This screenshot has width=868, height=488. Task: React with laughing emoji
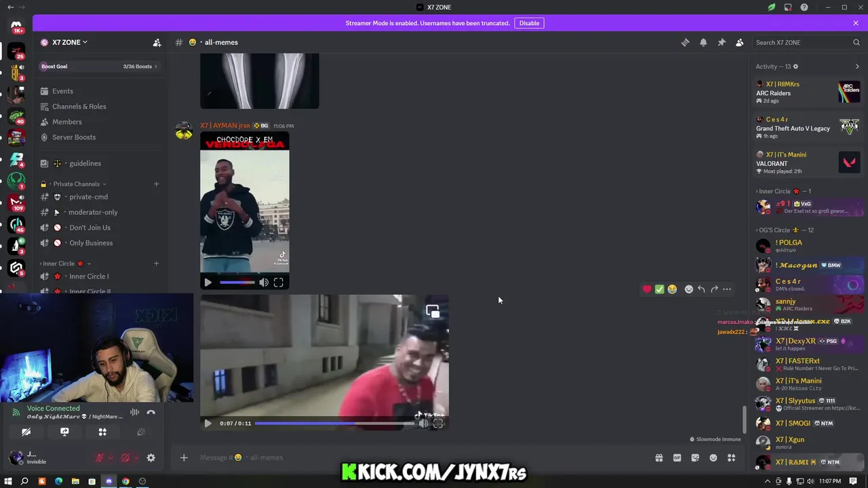(672, 289)
